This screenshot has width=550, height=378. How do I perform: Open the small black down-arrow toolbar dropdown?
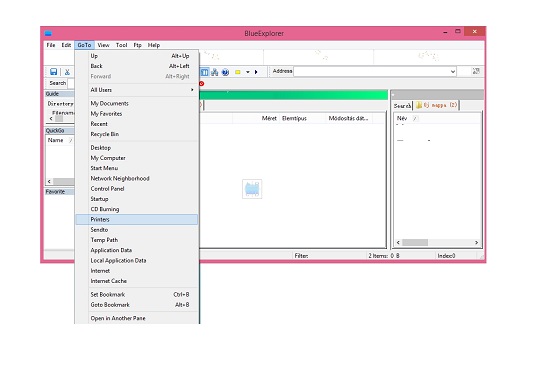click(248, 72)
